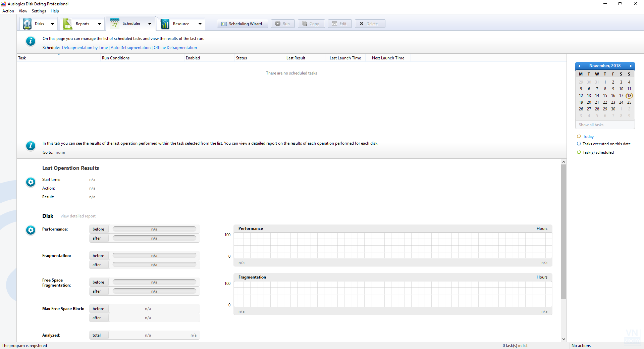Click Fragmentation after progress bar
Image resolution: width=644 pixels, height=349 pixels.
coord(154,265)
